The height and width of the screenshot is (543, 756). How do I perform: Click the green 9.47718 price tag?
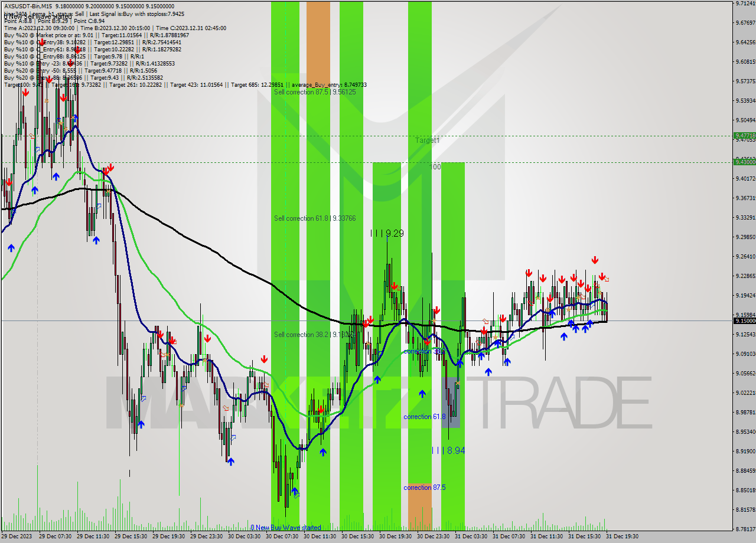tap(744, 136)
